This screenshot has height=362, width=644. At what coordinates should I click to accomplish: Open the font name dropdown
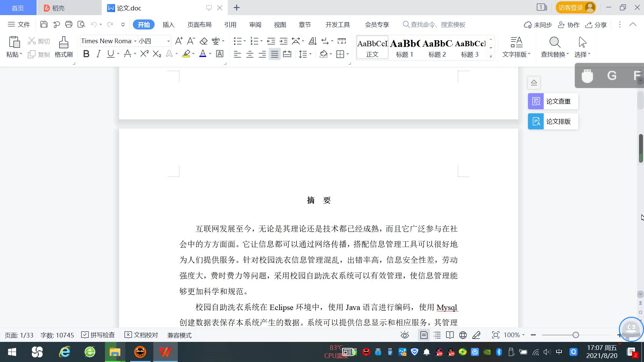click(x=135, y=41)
